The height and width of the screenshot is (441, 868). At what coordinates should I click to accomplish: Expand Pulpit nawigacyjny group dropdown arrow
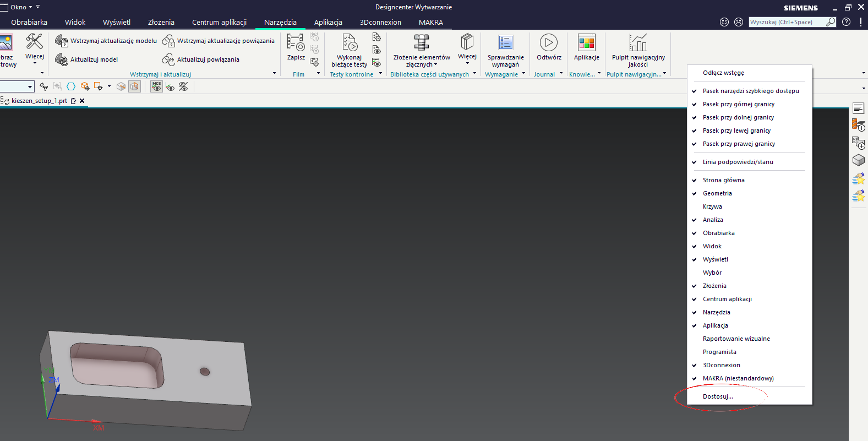pyautogui.click(x=664, y=73)
